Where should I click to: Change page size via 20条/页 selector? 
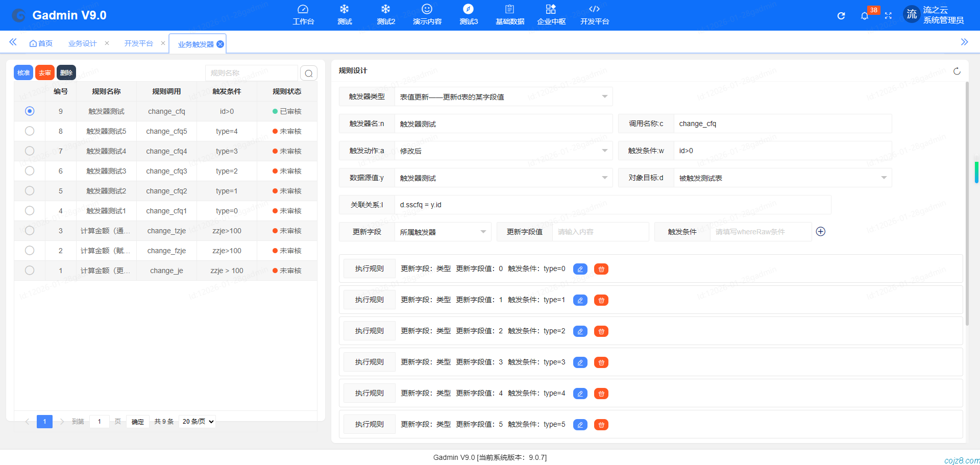(197, 421)
